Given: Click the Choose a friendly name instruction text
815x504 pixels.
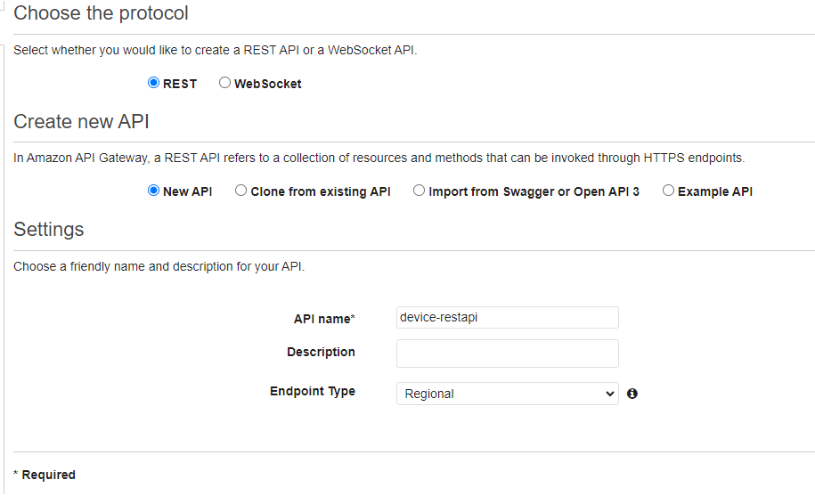Looking at the screenshot, I should coord(159,266).
